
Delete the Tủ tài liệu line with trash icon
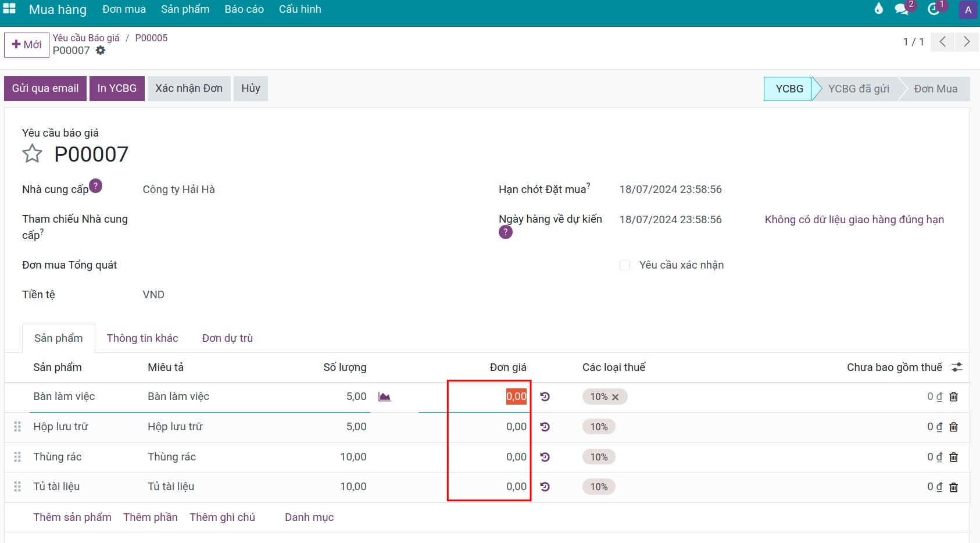(x=954, y=487)
